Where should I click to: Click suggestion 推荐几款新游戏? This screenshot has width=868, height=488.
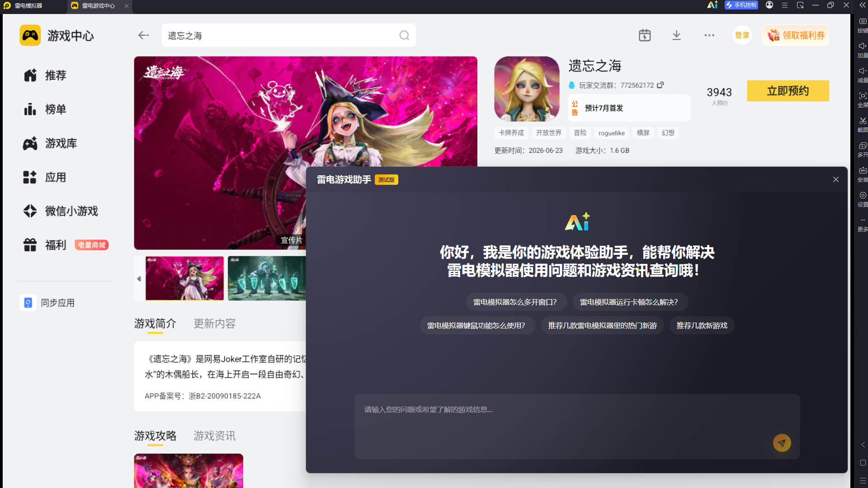coord(702,325)
